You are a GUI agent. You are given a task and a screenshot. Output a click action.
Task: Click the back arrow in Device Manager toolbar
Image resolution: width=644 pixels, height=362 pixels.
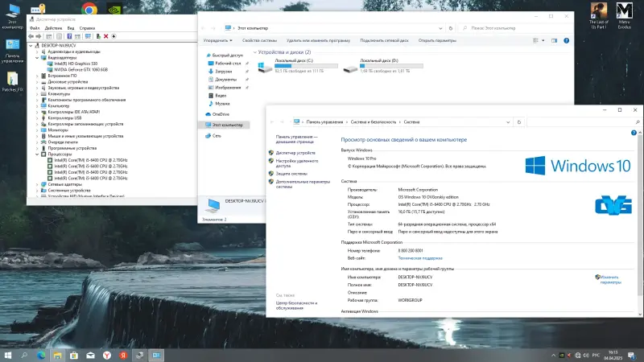(x=31, y=36)
